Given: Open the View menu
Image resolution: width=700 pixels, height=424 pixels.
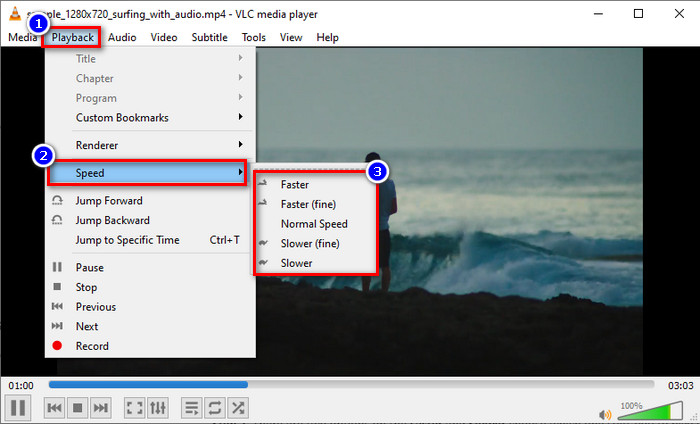Looking at the screenshot, I should click(291, 37).
